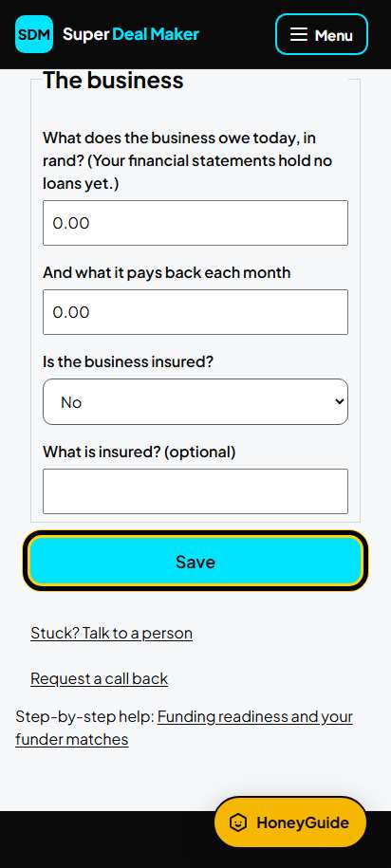Click the insured select chevron arrow
This screenshot has width=391, height=868.
point(340,402)
